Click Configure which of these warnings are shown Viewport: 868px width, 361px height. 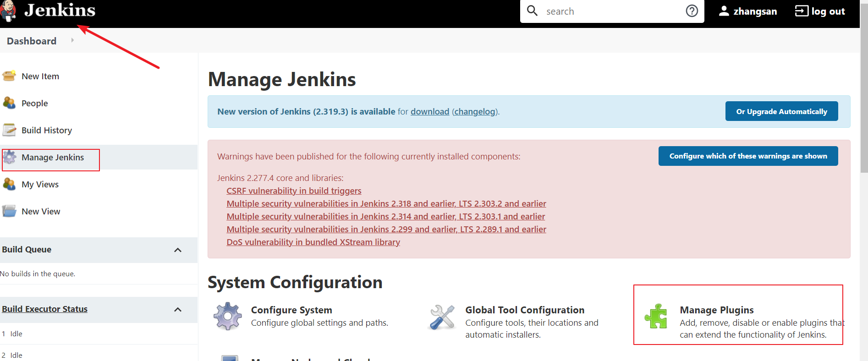point(748,156)
